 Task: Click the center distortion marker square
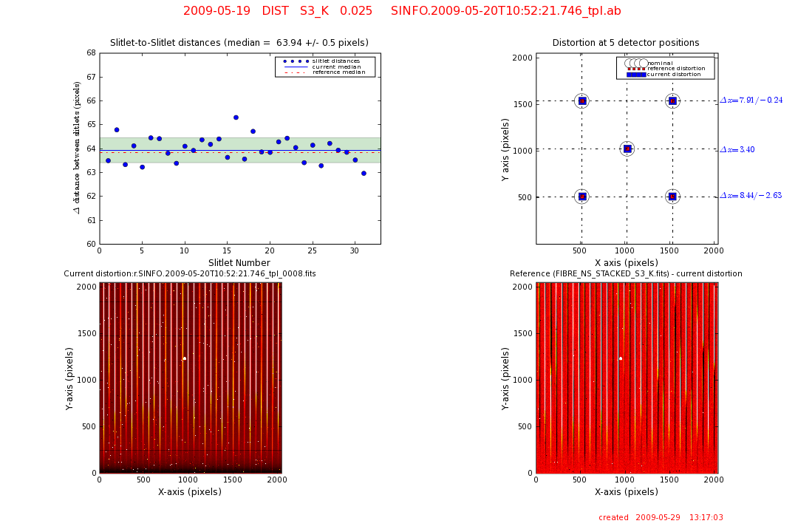pos(627,149)
